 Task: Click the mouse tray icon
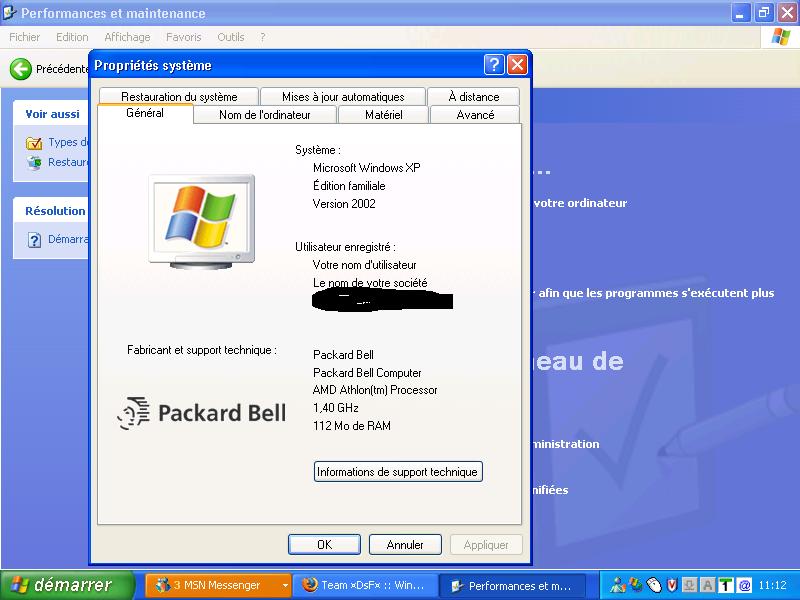tap(654, 585)
